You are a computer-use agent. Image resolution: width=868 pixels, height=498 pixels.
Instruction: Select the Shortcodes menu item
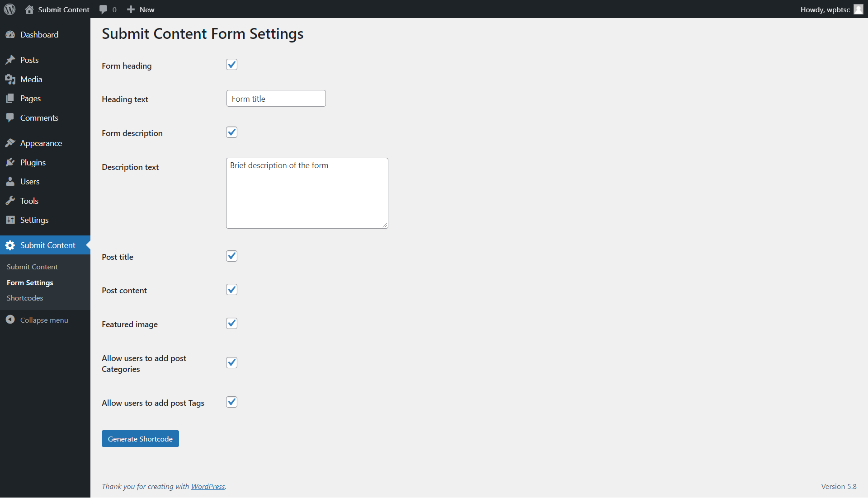[24, 297]
